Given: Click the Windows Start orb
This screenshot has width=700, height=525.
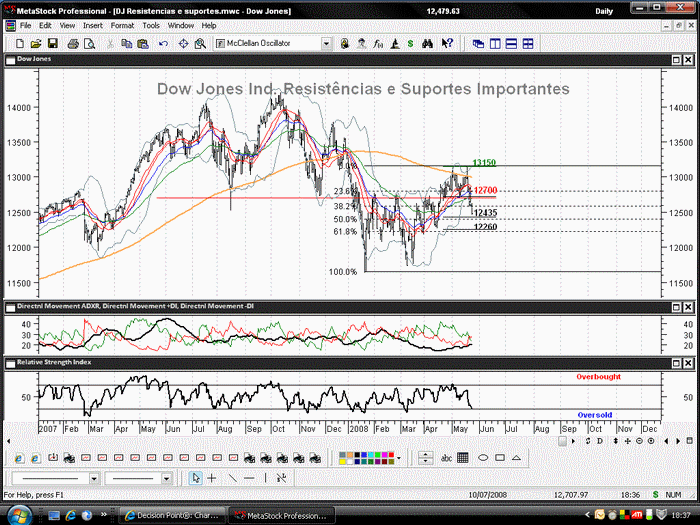Looking at the screenshot, I should (x=19, y=515).
